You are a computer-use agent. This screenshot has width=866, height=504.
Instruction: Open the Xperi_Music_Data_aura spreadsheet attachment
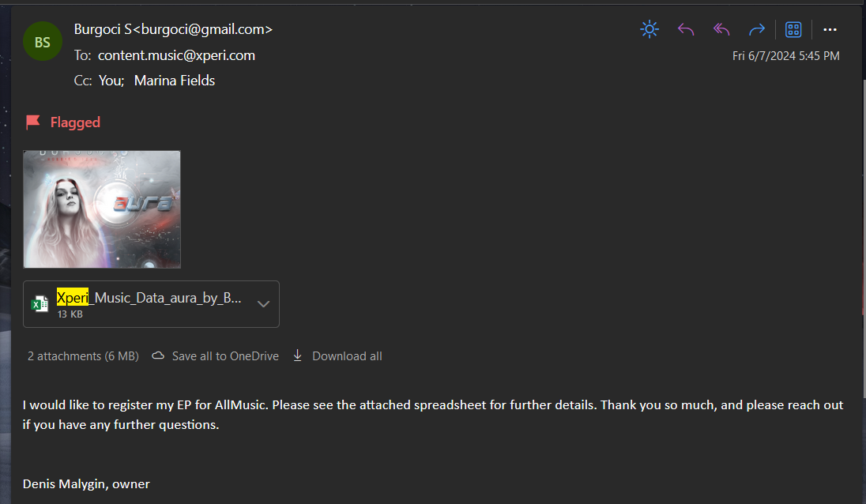pyautogui.click(x=149, y=299)
